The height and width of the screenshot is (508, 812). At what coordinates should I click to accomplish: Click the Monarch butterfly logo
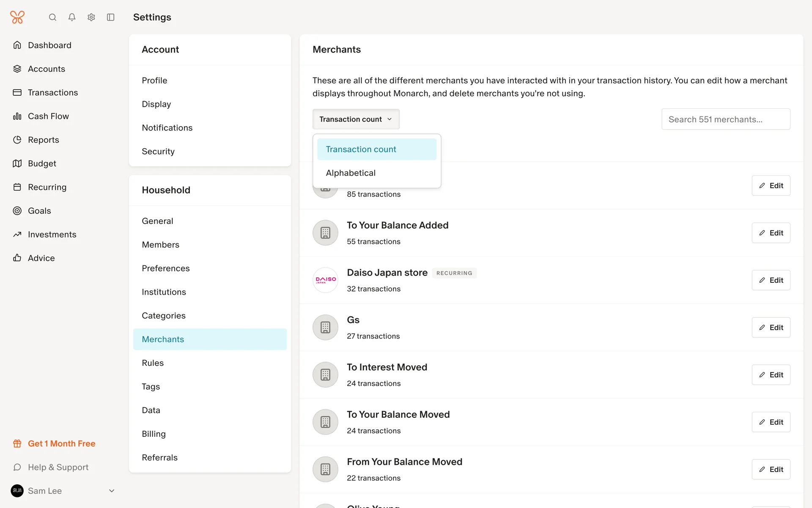click(17, 17)
